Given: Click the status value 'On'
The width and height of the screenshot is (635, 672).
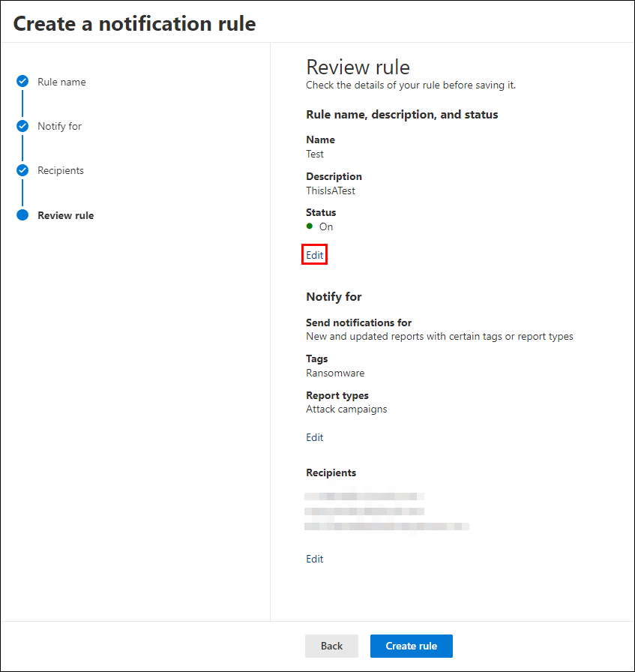Looking at the screenshot, I should (x=326, y=226).
